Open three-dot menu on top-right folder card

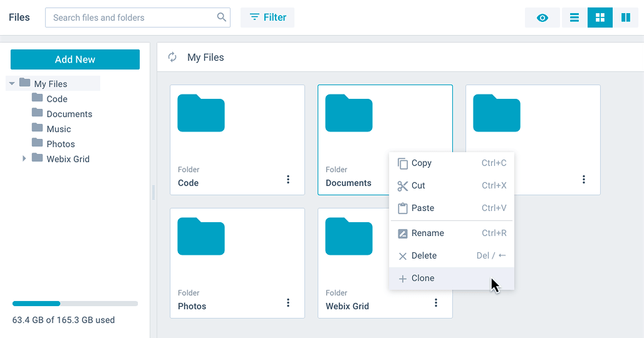tap(584, 180)
